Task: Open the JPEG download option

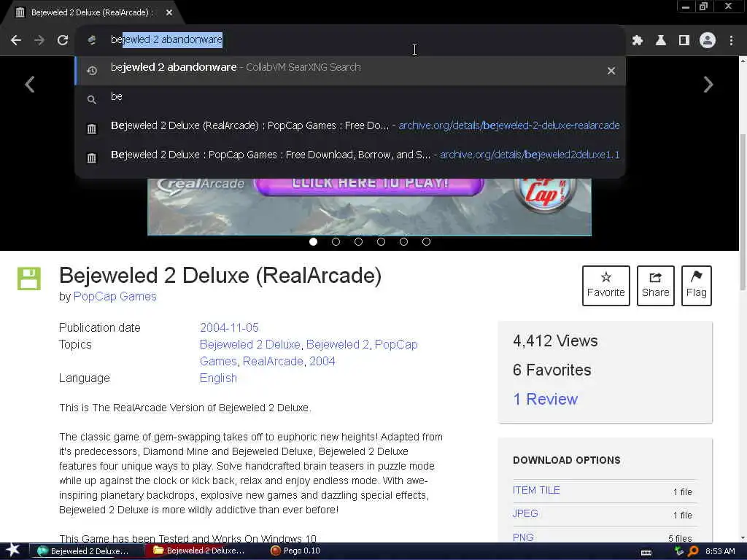Action: 525,514
